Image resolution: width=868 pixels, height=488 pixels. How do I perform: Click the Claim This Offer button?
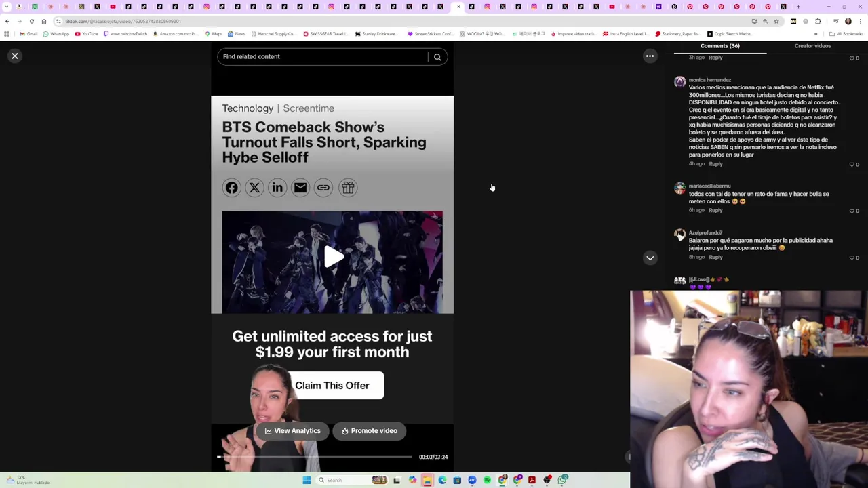[x=332, y=385]
